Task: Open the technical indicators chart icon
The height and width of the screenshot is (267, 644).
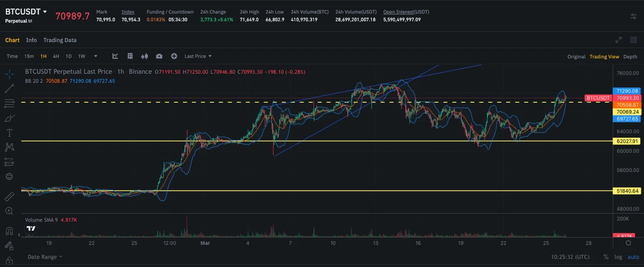Action: point(115,56)
